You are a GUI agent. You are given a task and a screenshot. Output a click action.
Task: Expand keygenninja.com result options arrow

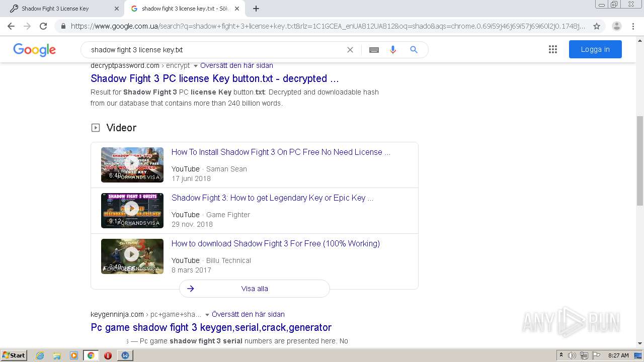[207, 315]
